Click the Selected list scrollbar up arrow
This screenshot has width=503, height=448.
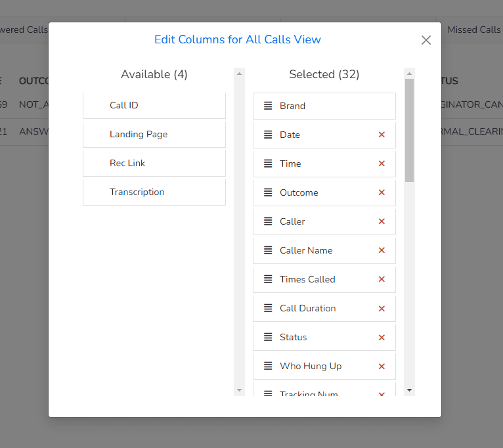409,74
